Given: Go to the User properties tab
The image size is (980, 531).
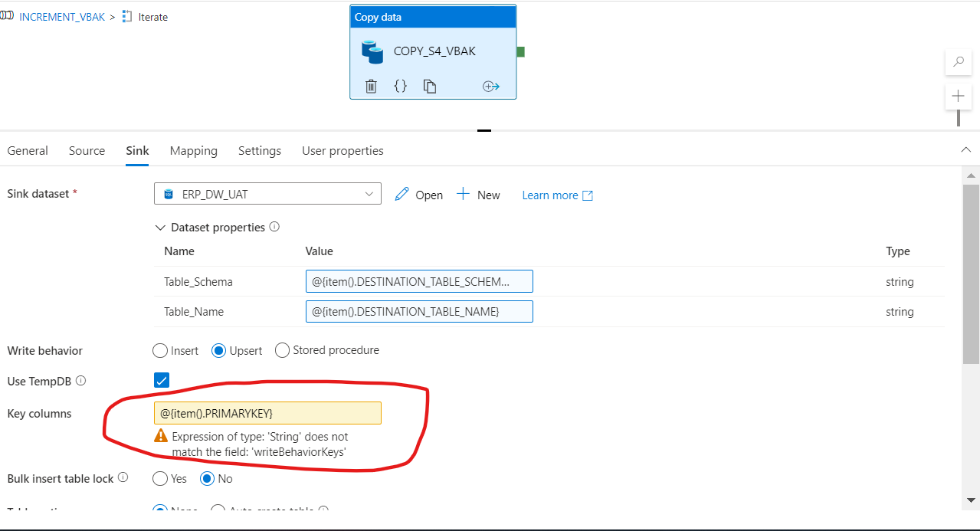Looking at the screenshot, I should point(343,151).
